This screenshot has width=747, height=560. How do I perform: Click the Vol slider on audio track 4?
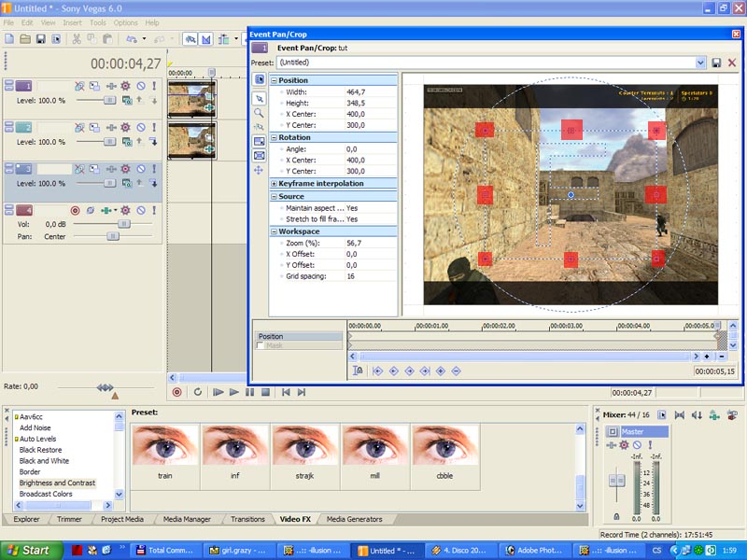click(x=112, y=224)
